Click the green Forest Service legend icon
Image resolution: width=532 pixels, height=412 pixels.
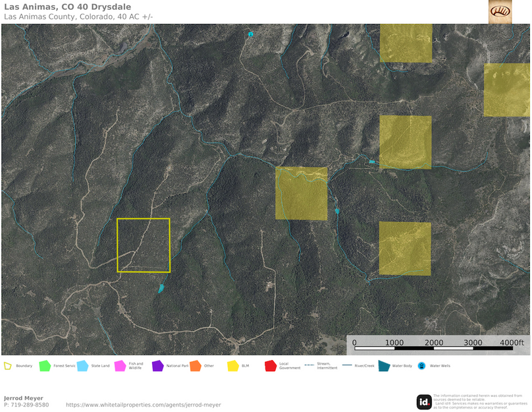point(45,366)
